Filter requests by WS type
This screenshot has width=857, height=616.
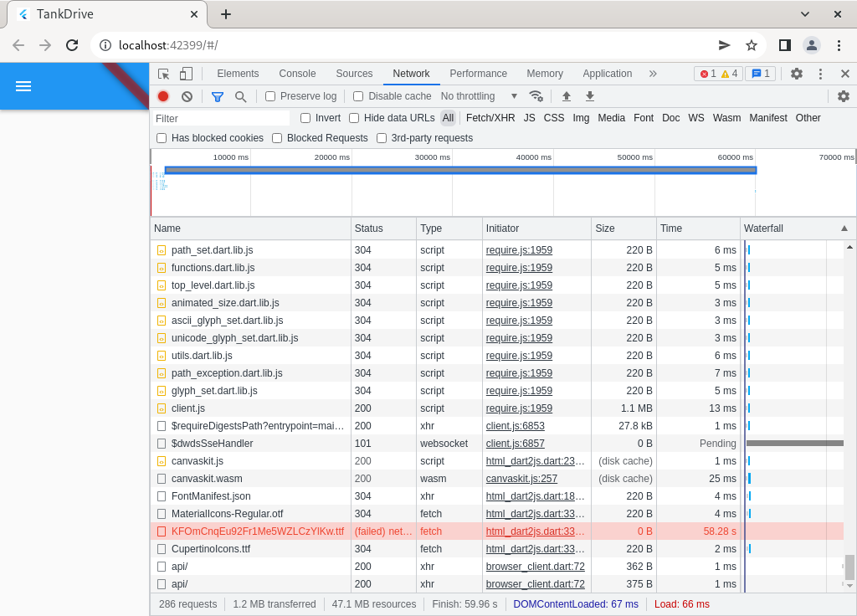(695, 118)
